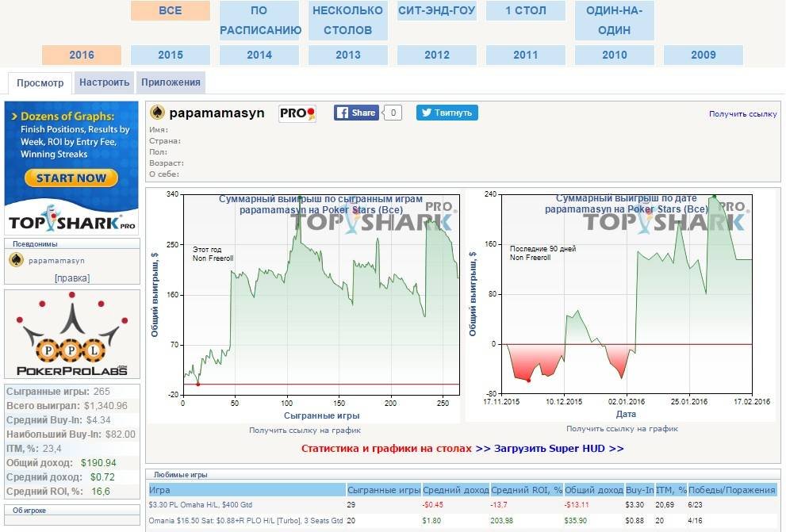This screenshot has height=532, width=786.
Task: Click the PRO badge next to papamamasyn
Action: 297,113
